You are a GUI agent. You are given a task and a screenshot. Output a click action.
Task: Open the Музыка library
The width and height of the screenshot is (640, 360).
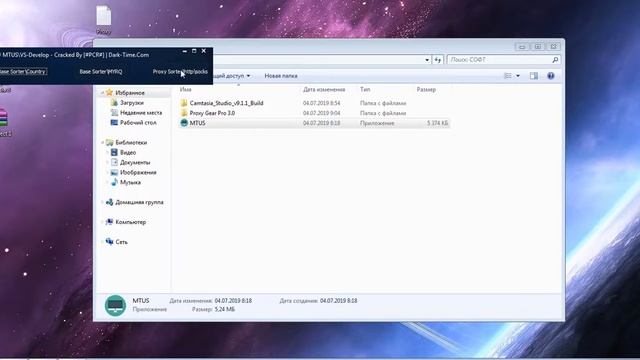tap(130, 182)
